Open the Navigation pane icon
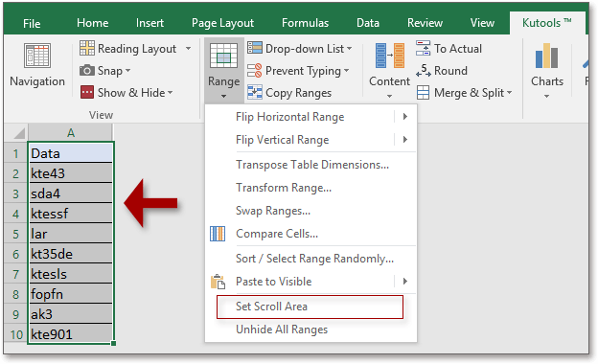The width and height of the screenshot is (598, 364). pyautogui.click(x=37, y=56)
